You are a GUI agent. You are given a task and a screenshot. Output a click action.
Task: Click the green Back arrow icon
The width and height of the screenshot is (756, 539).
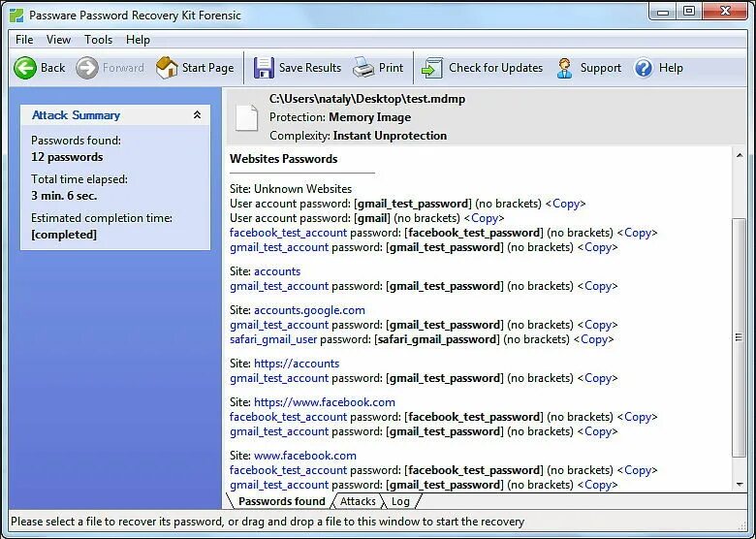pyautogui.click(x=25, y=68)
